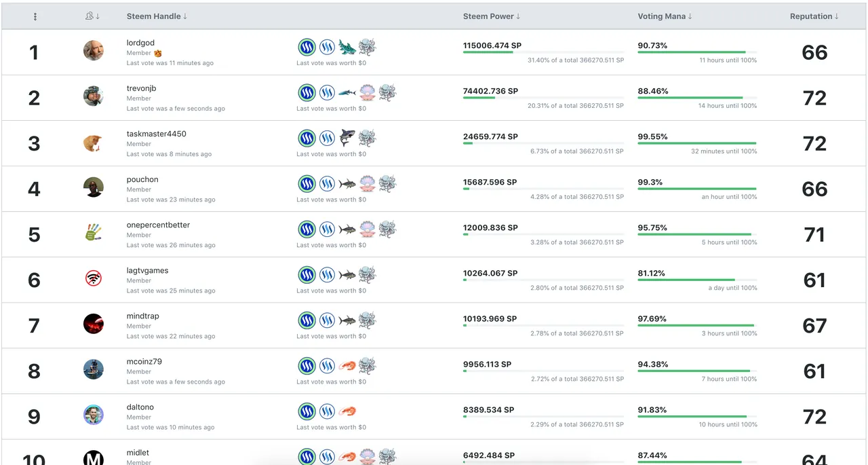Click daltono's avatar picture
This screenshot has width=868, height=465.
(x=94, y=414)
